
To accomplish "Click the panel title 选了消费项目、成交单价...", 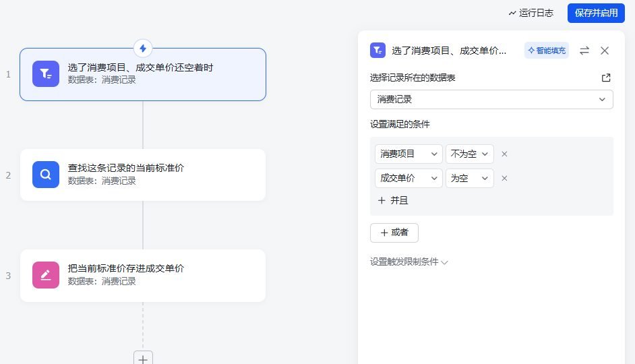I will point(449,51).
